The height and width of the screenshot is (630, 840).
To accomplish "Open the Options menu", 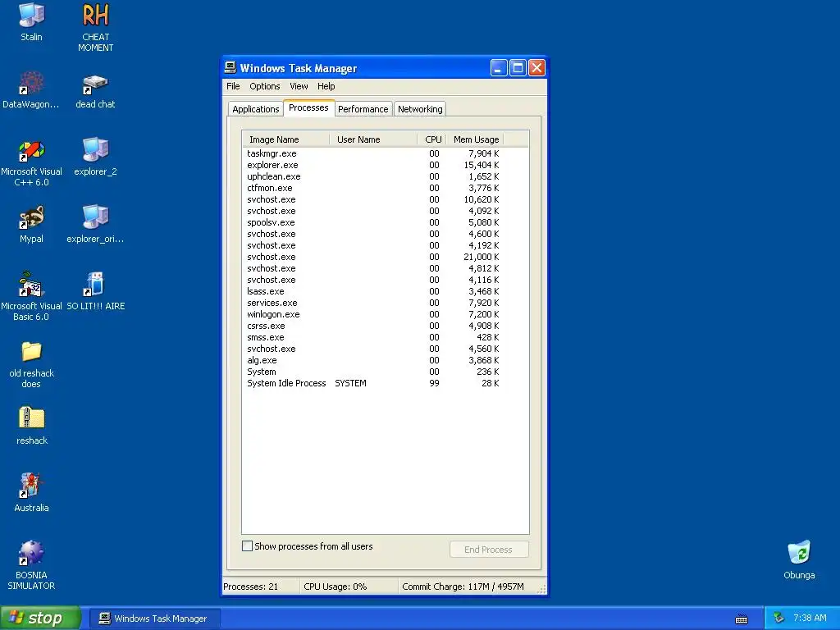I will click(x=265, y=86).
